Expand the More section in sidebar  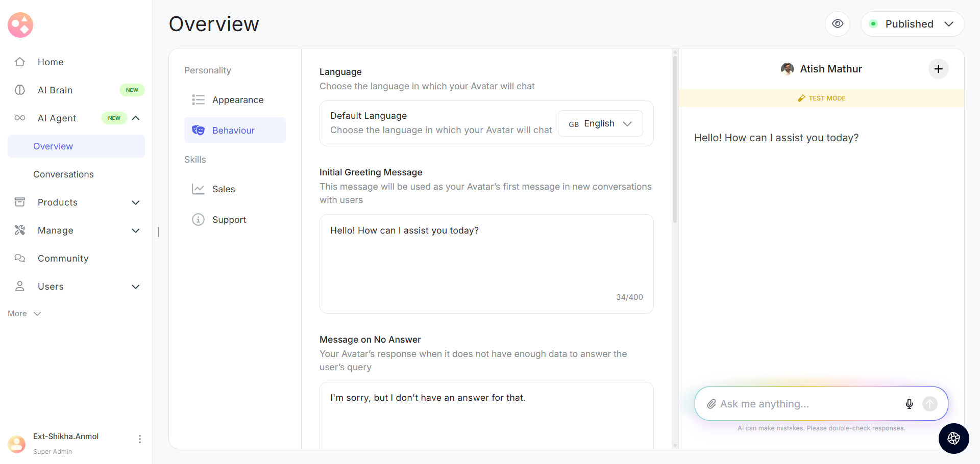click(x=24, y=314)
